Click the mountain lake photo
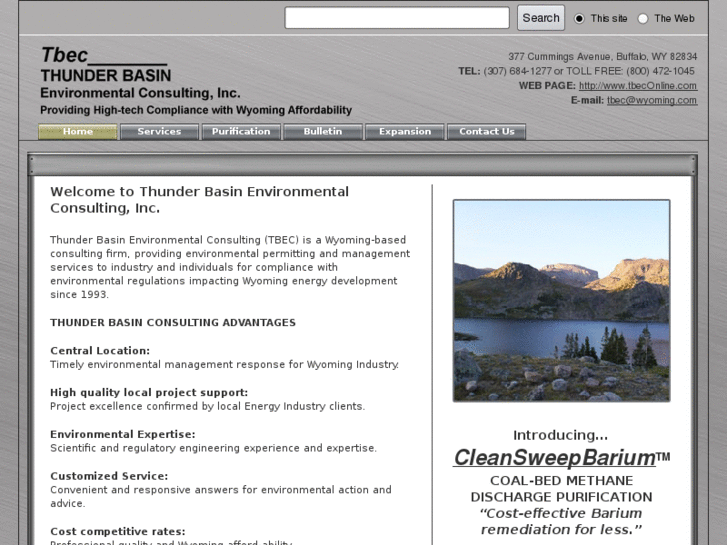This screenshot has width=727, height=545. (561, 301)
